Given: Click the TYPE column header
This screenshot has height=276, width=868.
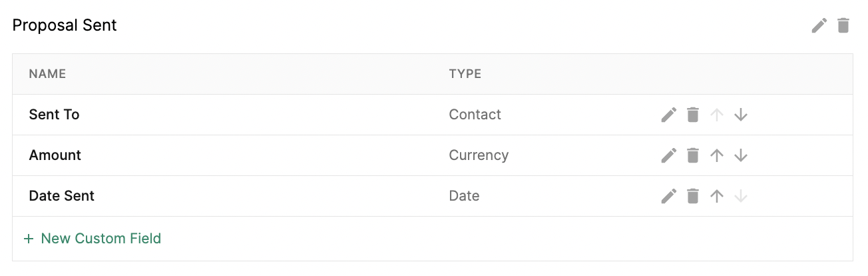Looking at the screenshot, I should click(465, 74).
